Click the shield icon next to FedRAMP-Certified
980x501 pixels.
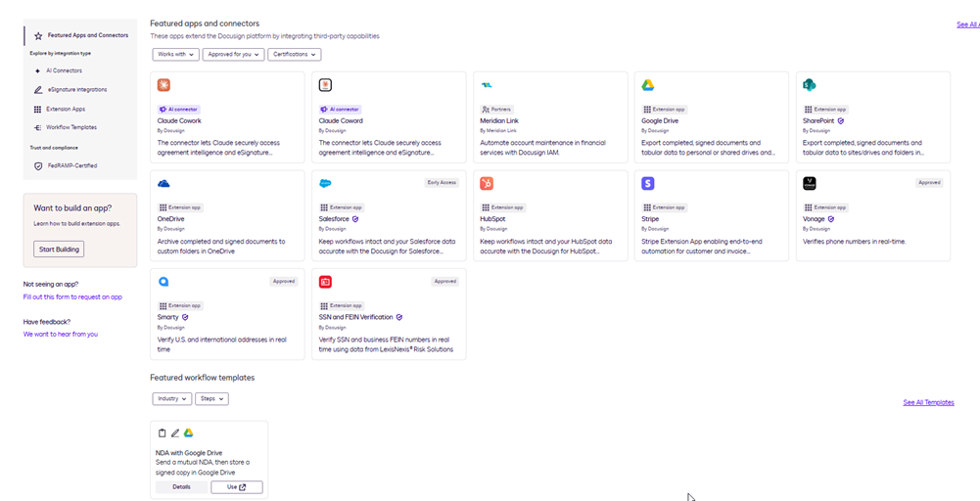click(38, 166)
